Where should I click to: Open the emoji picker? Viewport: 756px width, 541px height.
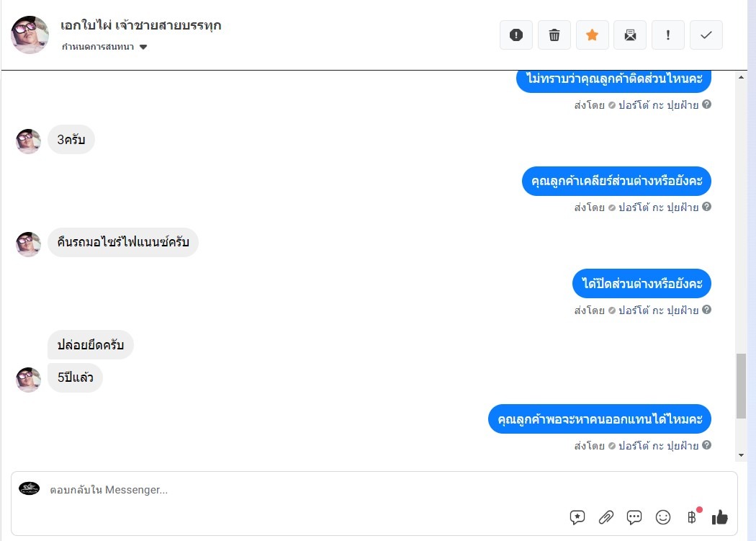(x=663, y=517)
